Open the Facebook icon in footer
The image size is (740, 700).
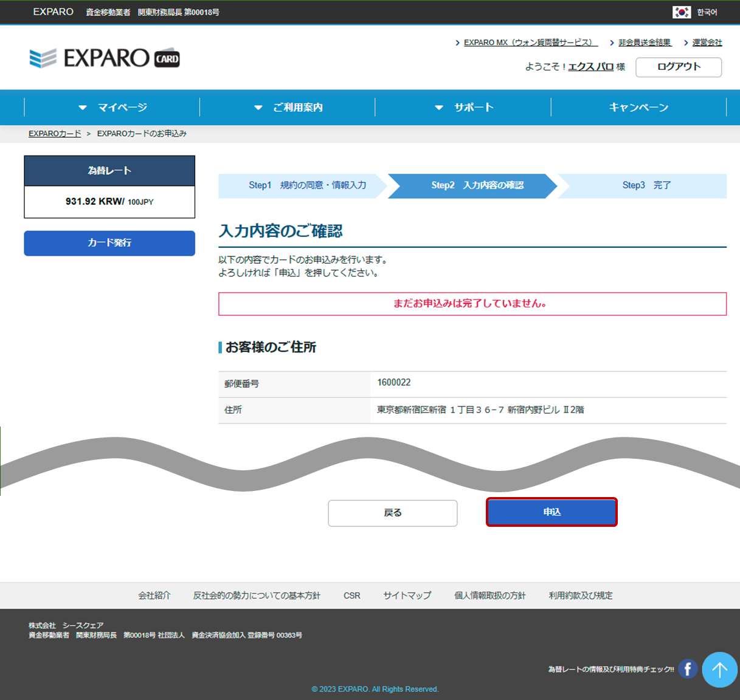pos(688,669)
